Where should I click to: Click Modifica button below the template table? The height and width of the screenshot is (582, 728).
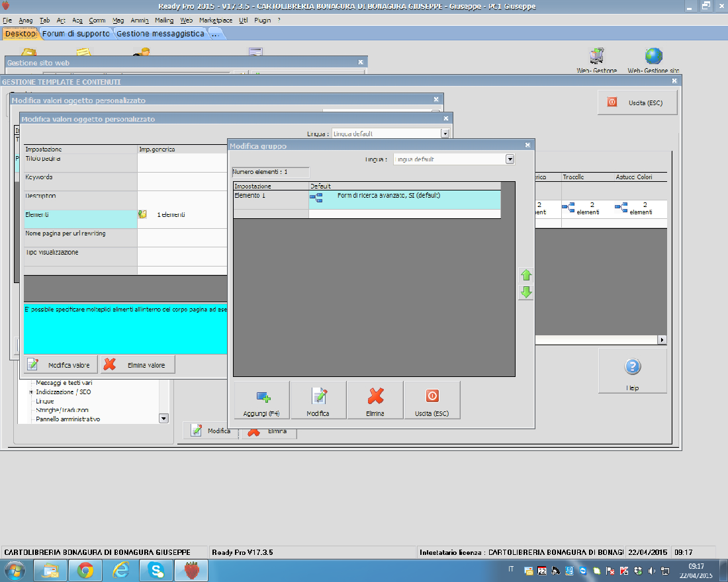211,431
